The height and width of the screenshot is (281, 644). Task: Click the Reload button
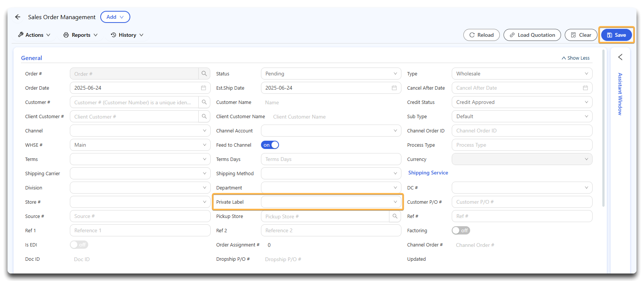coord(481,35)
